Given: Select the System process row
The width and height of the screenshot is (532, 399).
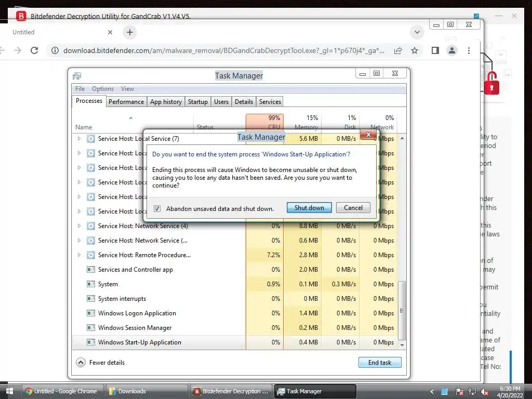Looking at the screenshot, I should 235,284.
